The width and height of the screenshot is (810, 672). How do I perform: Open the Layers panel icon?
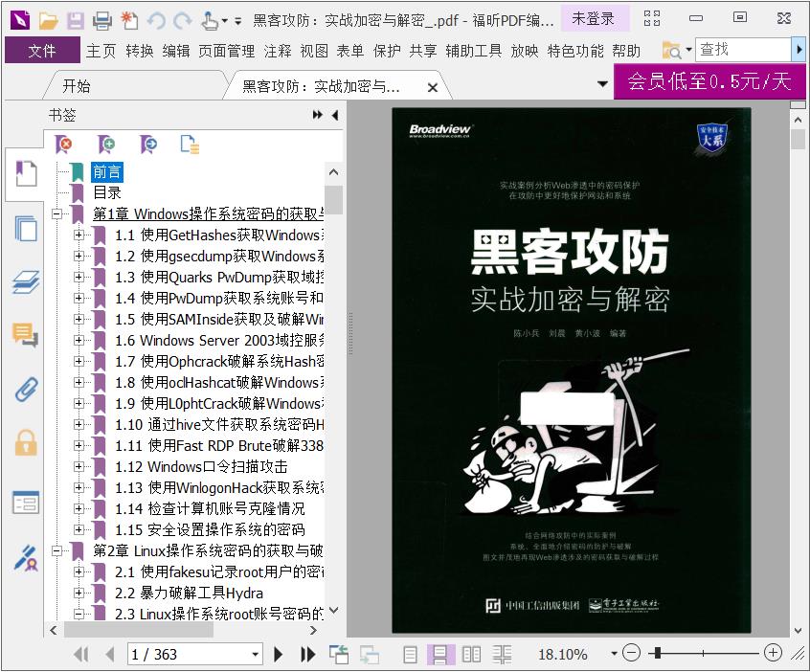pos(26,282)
